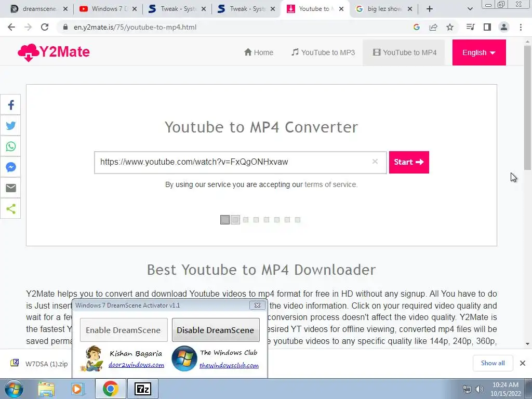This screenshot has width=532, height=399.
Task: Click the page vertical scrollbar thumb
Action: pos(528,107)
